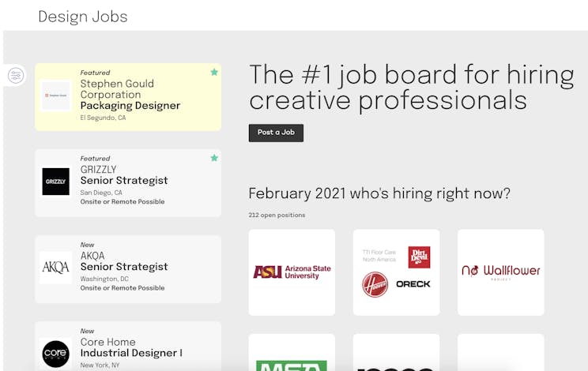Screen dimensions: 588x371
Task: Toggle star on GRIZZLY Senior Strategist listing
Action: click(214, 158)
